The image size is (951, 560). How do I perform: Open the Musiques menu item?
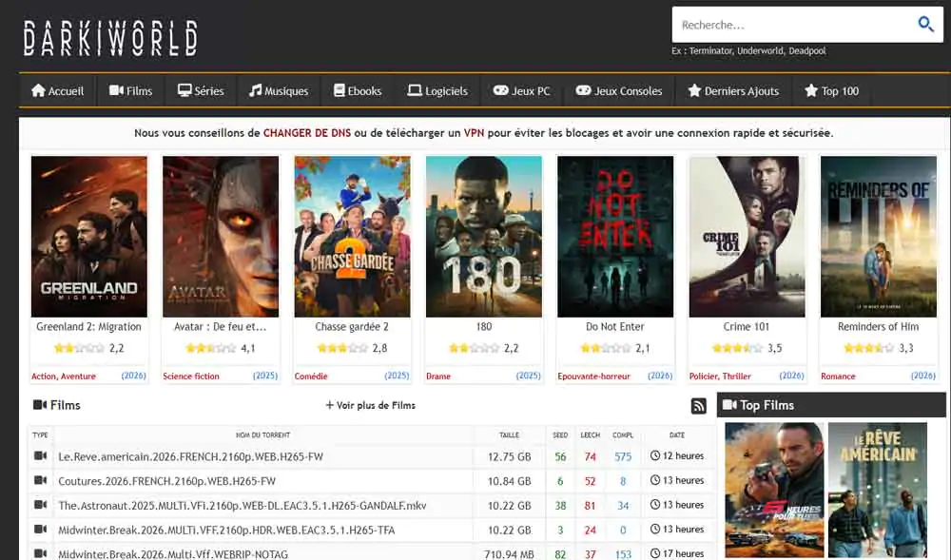pyautogui.click(x=279, y=91)
